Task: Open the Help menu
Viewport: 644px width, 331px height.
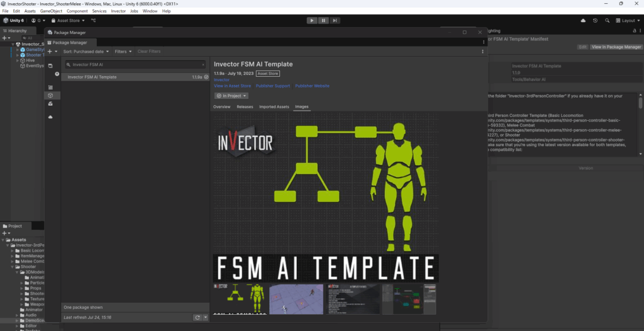Action: click(x=166, y=11)
